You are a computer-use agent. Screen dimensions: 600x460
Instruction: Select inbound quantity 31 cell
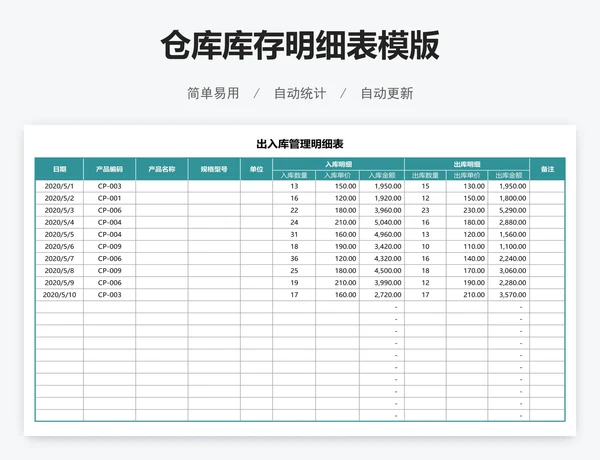point(294,235)
